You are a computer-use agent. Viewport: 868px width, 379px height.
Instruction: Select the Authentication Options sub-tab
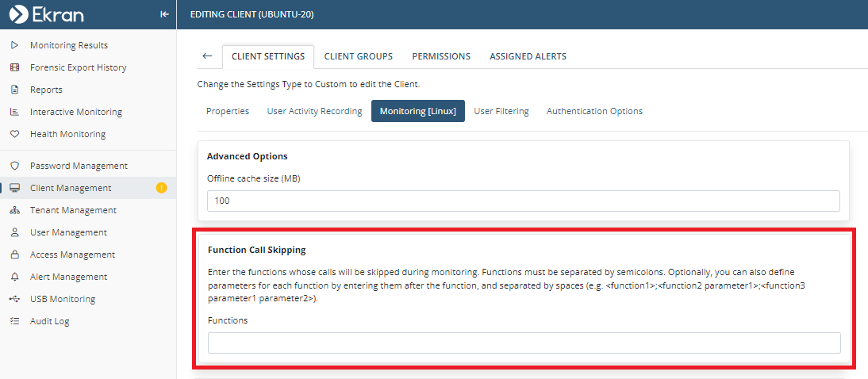click(594, 111)
